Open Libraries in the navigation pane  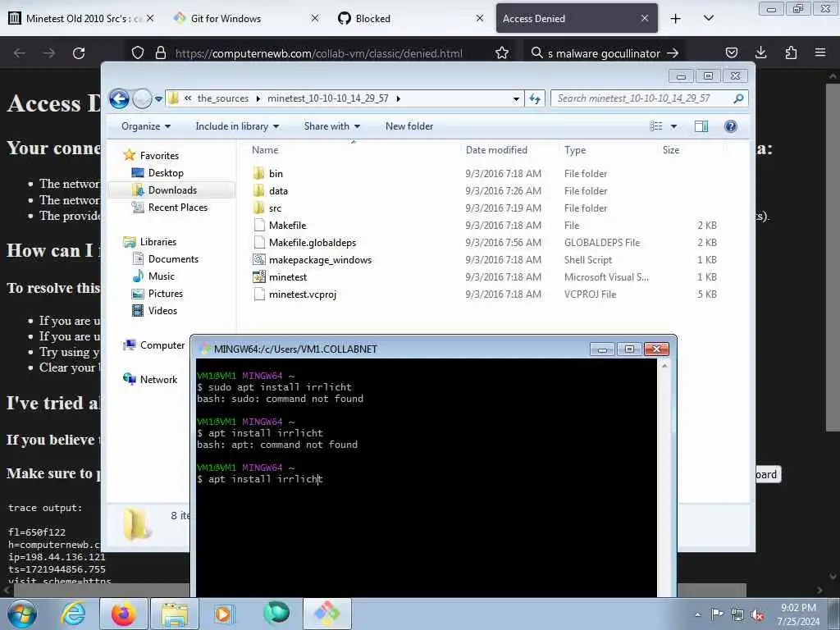tap(158, 242)
